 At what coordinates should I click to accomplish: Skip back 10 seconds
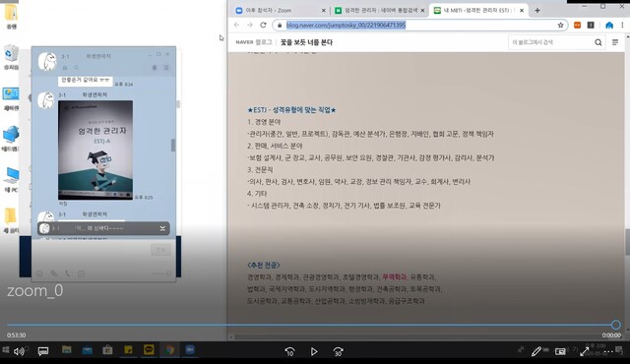tap(289, 351)
